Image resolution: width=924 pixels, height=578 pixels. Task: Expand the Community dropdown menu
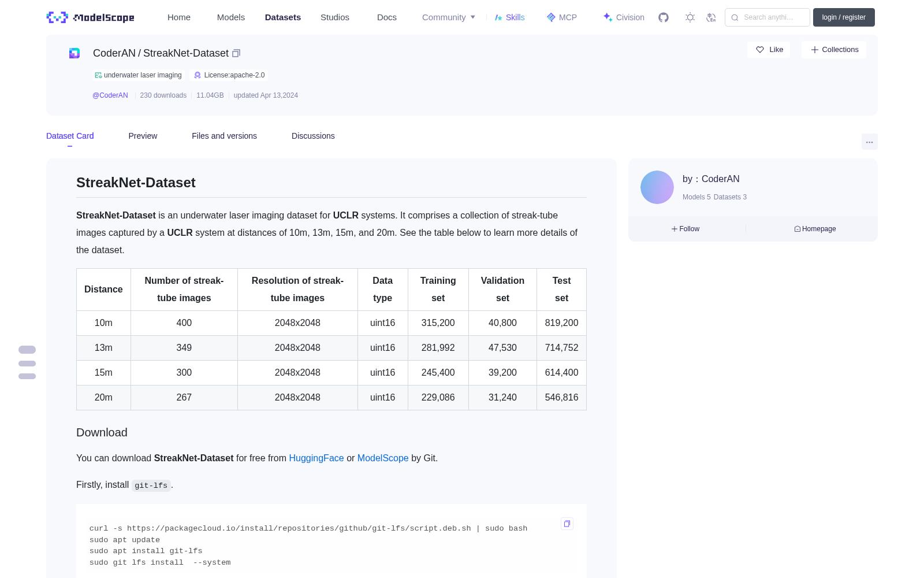tap(449, 17)
